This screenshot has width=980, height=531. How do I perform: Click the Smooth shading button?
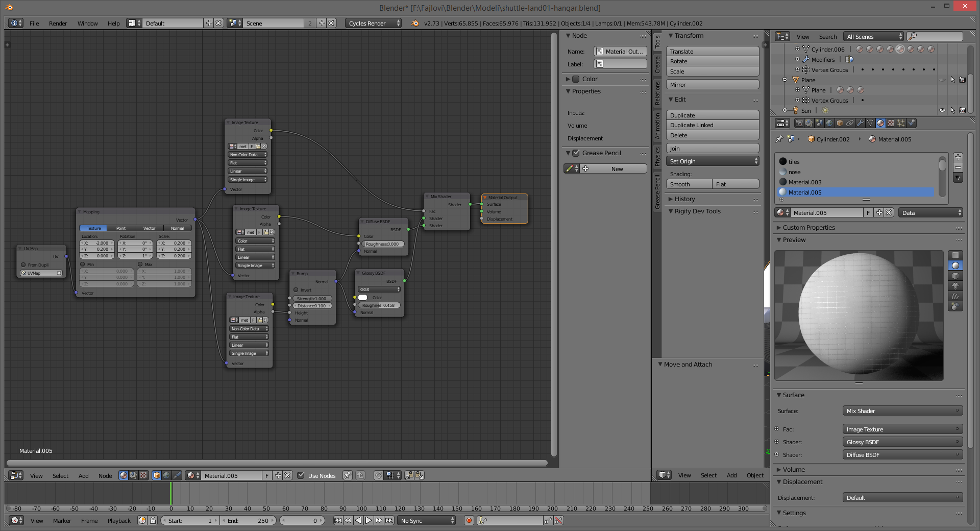(689, 184)
